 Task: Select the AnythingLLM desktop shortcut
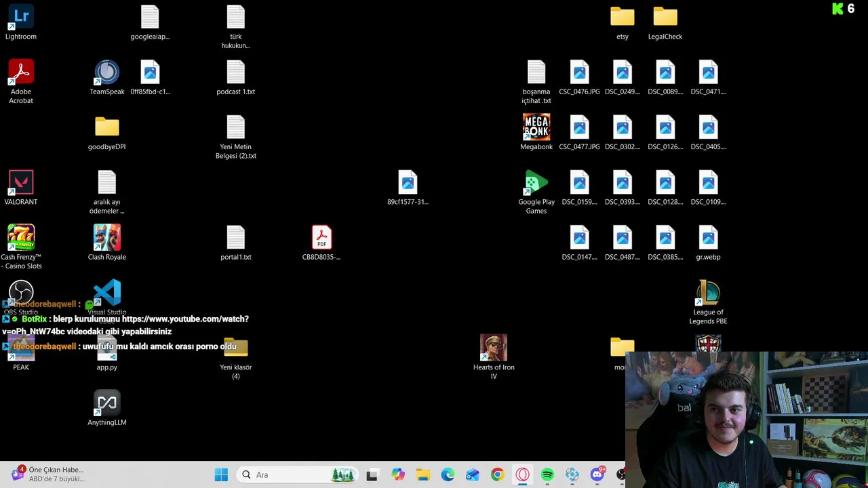tap(107, 408)
